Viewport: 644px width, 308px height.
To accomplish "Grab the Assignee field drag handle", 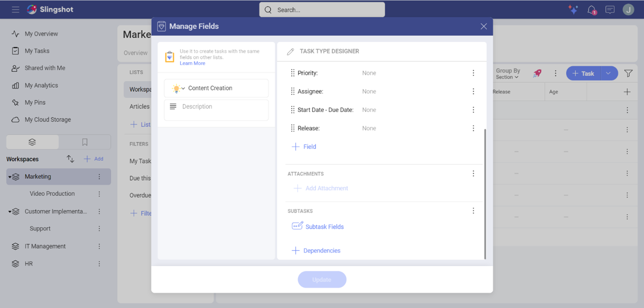I will 293,91.
